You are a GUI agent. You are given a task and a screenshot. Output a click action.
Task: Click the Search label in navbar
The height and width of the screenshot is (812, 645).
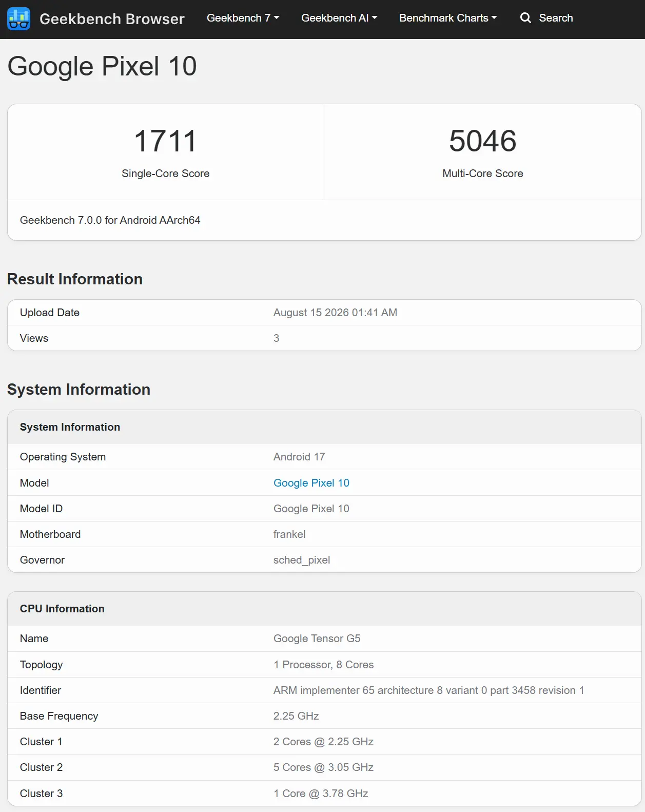tap(556, 18)
